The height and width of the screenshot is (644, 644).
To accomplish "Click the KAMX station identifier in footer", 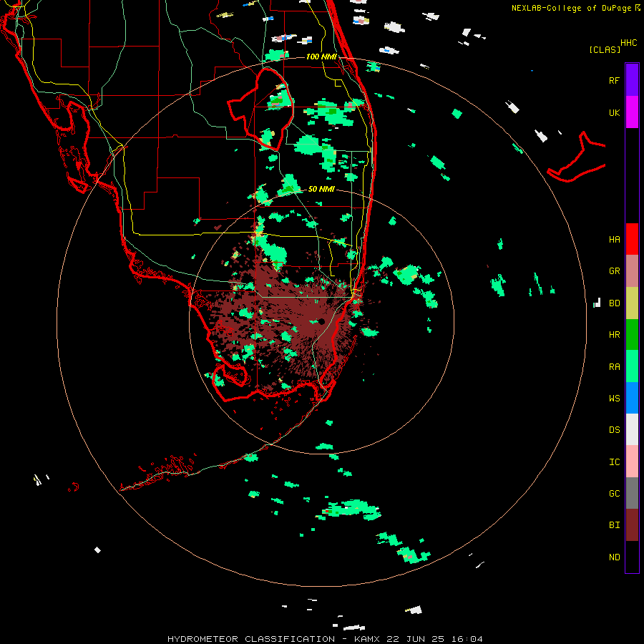I will (367, 639).
